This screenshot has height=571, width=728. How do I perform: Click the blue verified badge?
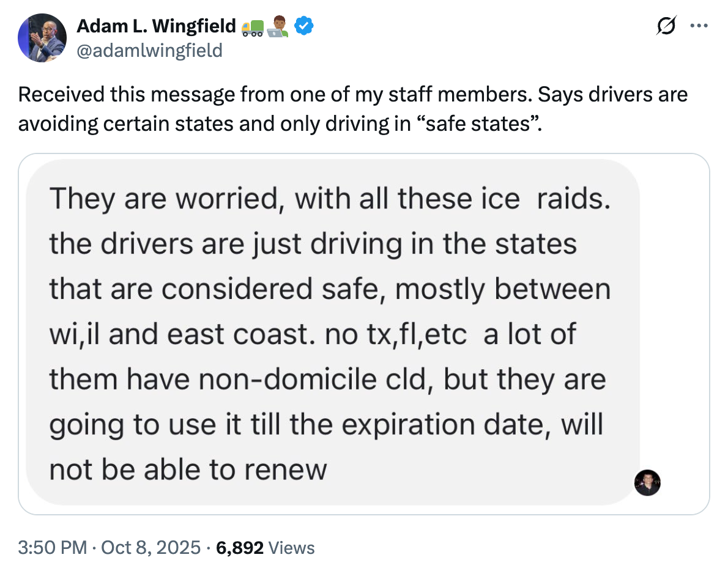tap(305, 26)
